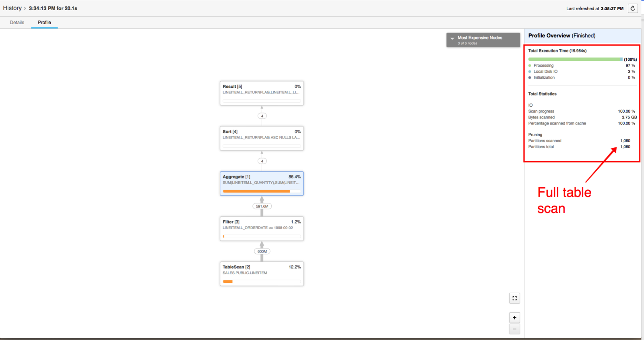Open the History breadcrumb link

click(x=12, y=8)
